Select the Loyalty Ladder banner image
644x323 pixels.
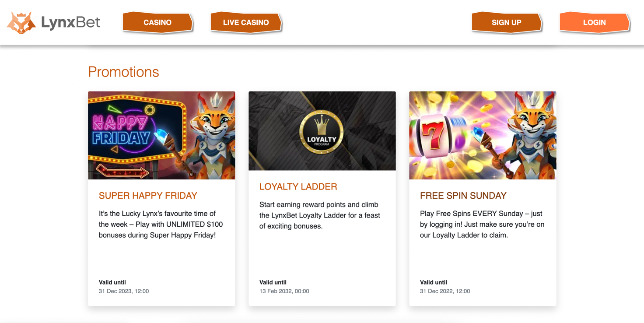click(322, 131)
